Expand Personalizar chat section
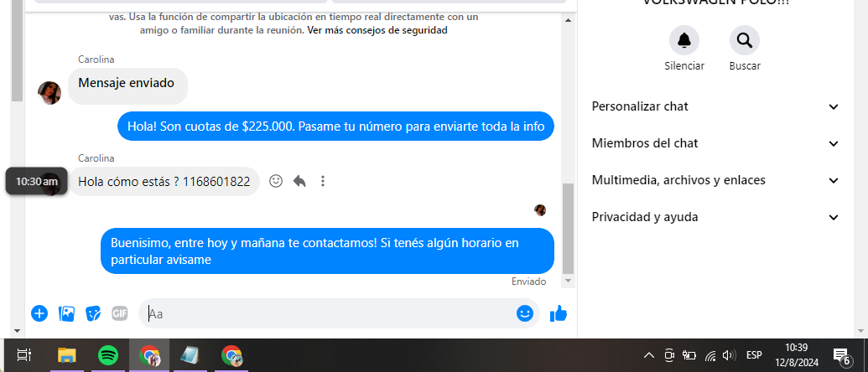Screen dimensions: 868x372 click(x=715, y=106)
